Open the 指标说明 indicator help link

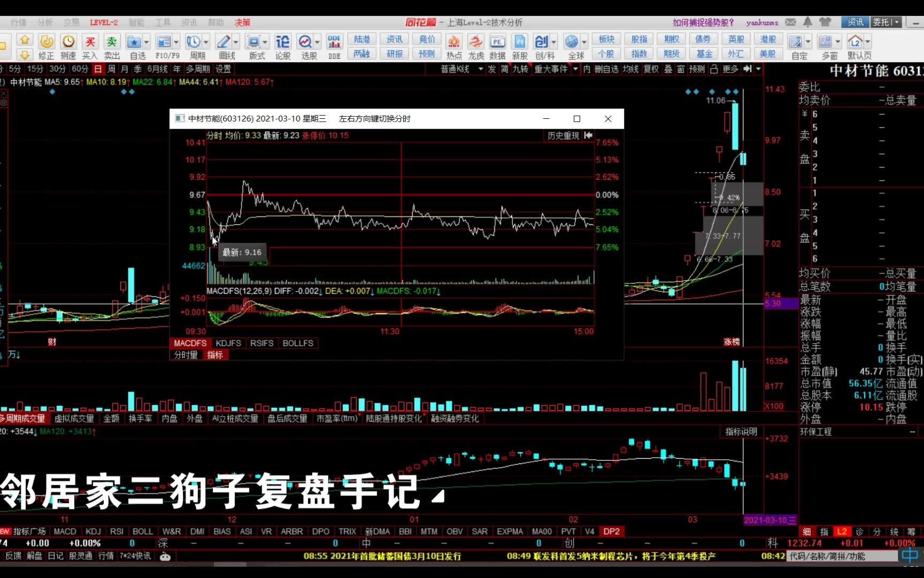(x=741, y=431)
